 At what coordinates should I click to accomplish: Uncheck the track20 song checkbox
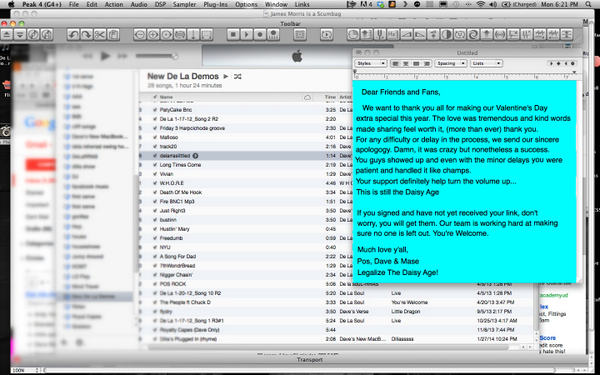(155, 147)
